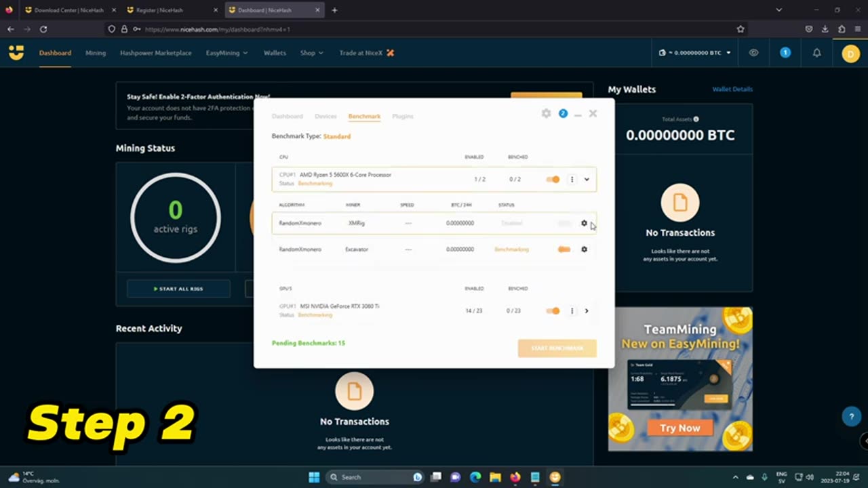Switch to Download Center browser tab

pos(68,10)
